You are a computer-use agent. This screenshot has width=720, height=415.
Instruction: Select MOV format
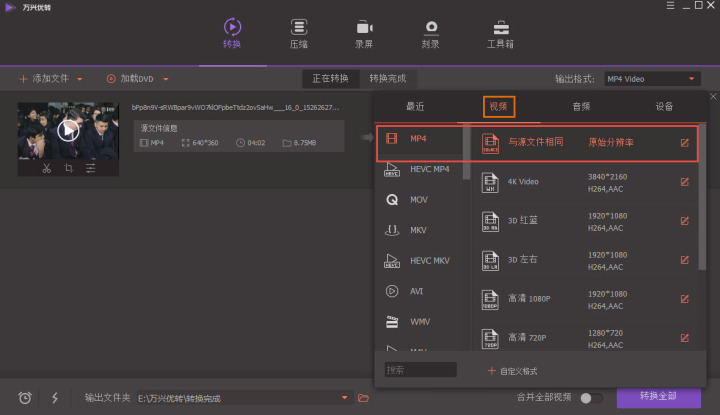pyautogui.click(x=420, y=200)
